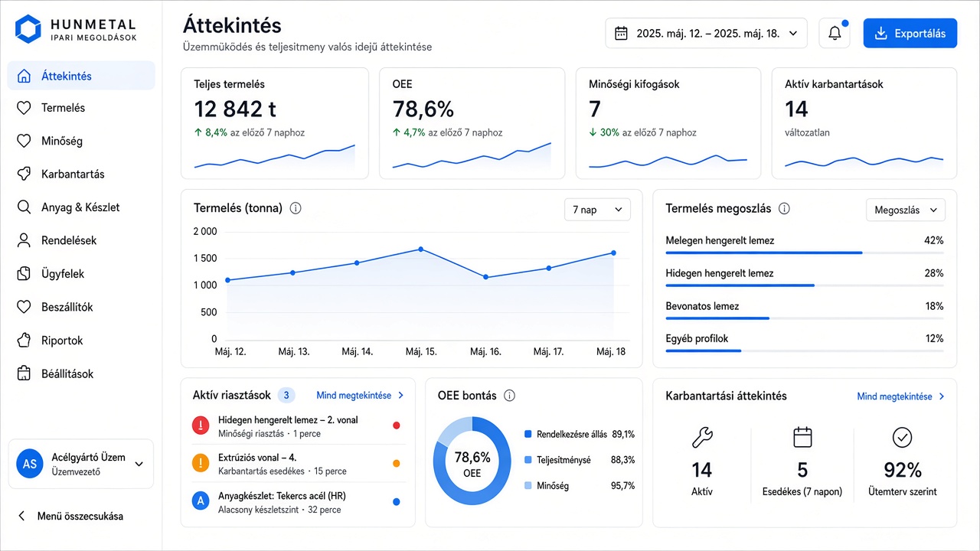980x551 pixels.
Task: Open Mind megtekintése for Karbantartási áttekintés
Action: point(901,396)
